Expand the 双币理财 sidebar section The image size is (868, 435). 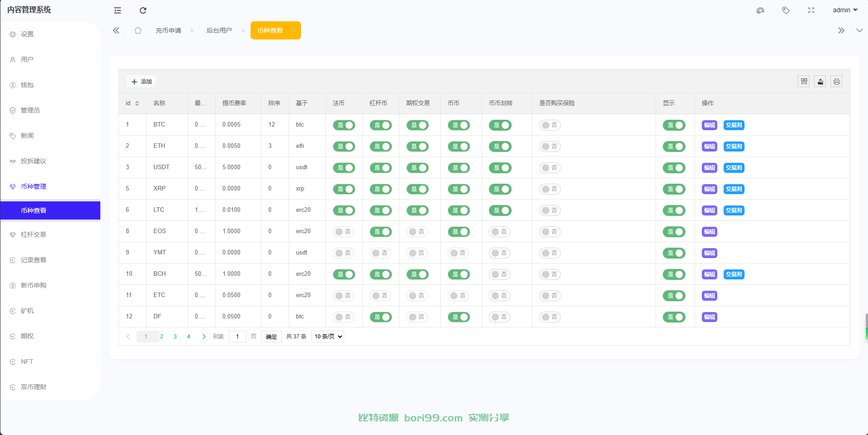tap(50, 387)
